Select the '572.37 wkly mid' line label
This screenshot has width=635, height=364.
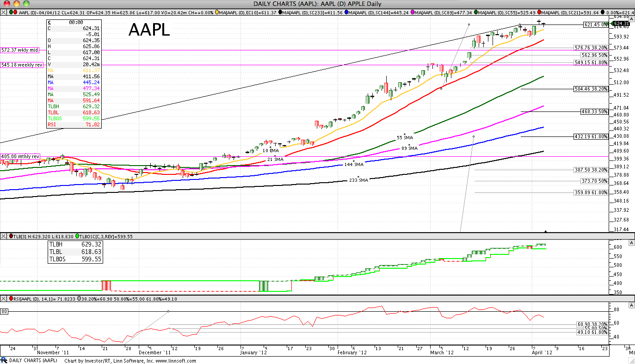point(20,49)
